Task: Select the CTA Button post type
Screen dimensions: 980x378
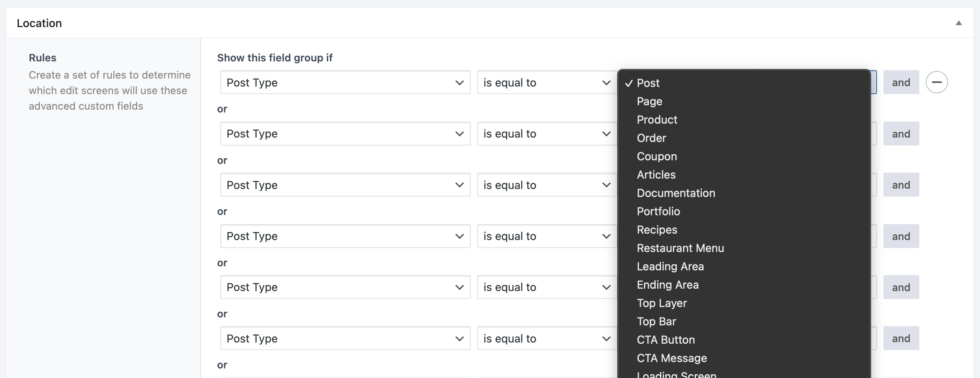Action: click(x=666, y=340)
